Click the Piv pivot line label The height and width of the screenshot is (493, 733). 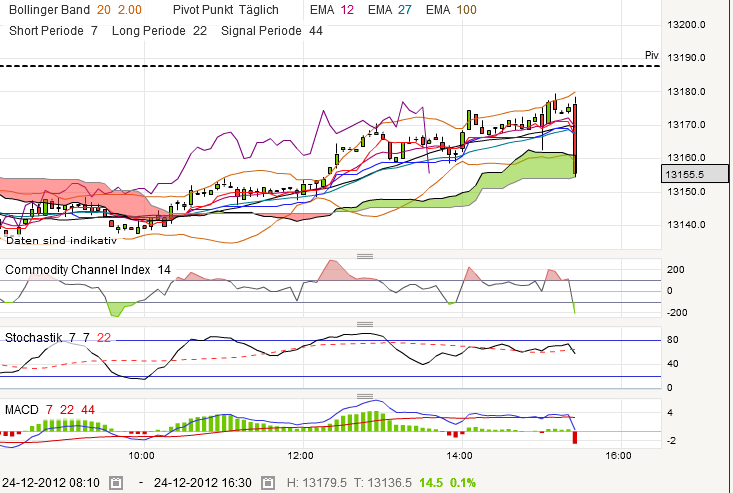(652, 56)
